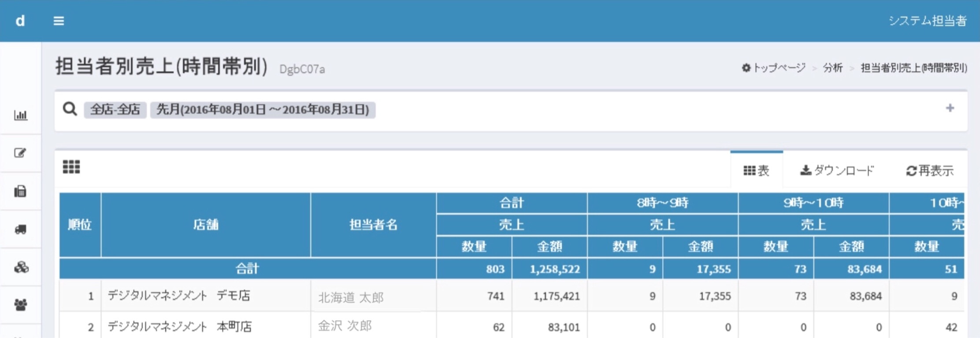This screenshot has height=338, width=980.
Task: Toggle the hamburger sidebar menu
Action: [x=59, y=21]
